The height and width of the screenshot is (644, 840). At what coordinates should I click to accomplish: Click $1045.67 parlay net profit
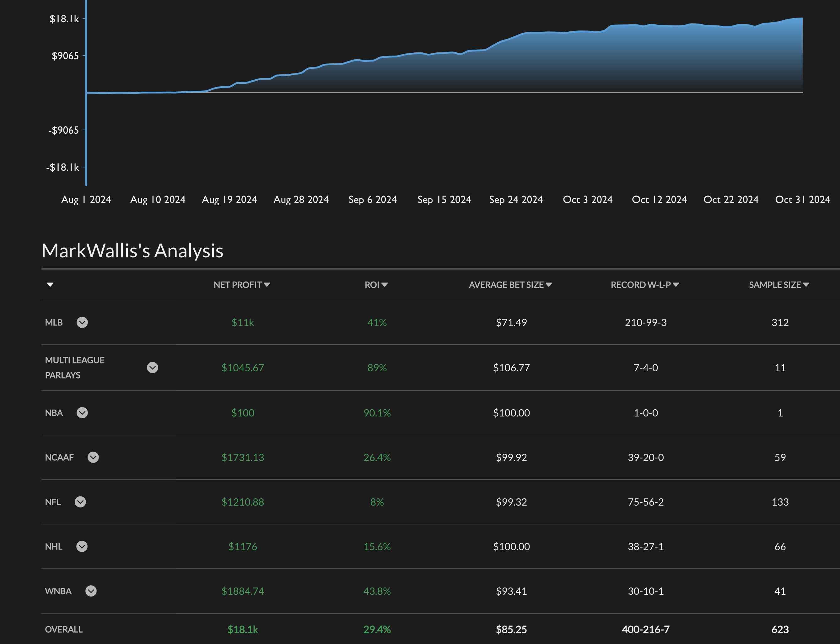[243, 368]
